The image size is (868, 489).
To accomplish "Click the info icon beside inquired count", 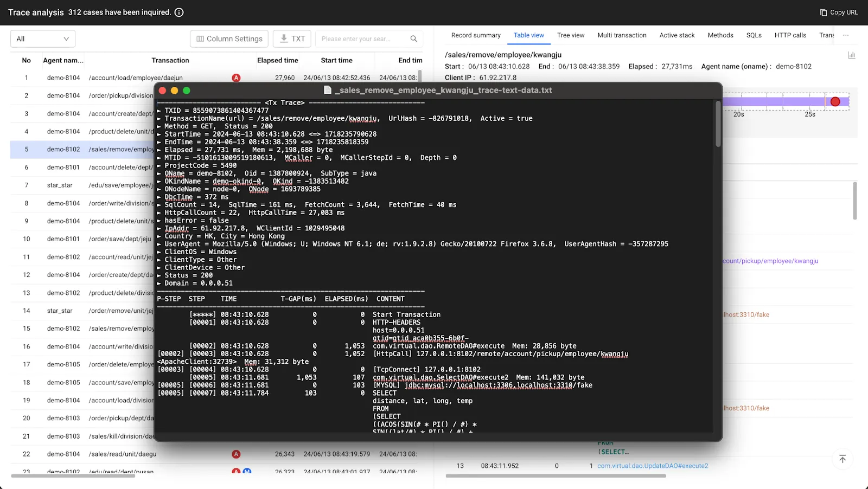I will tap(179, 12).
